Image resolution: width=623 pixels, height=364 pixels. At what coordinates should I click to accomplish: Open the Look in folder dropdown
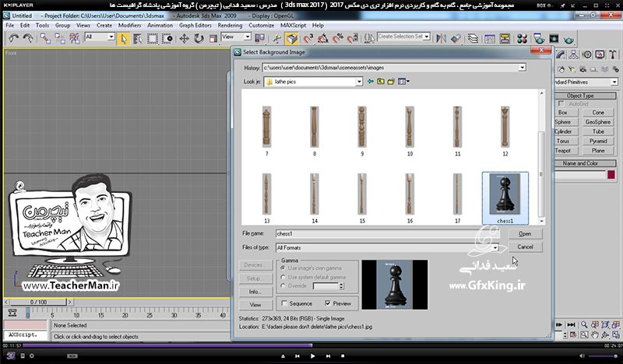[359, 82]
